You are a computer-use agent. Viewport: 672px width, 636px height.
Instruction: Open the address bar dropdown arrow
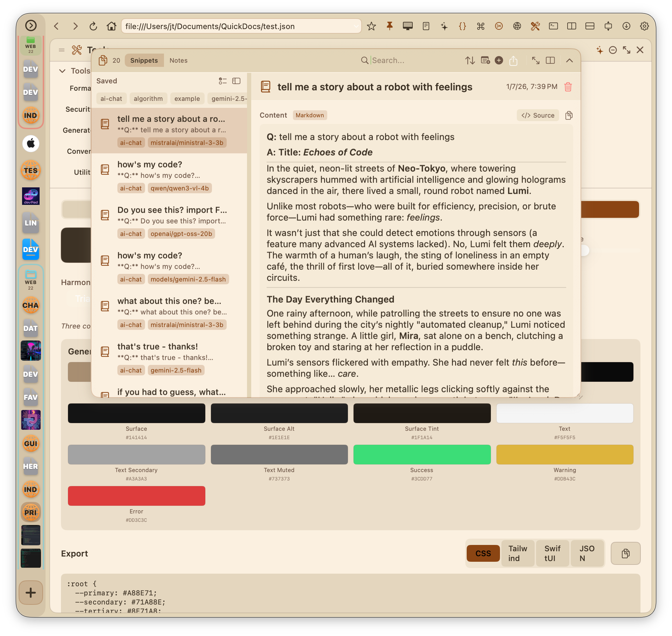[356, 26]
